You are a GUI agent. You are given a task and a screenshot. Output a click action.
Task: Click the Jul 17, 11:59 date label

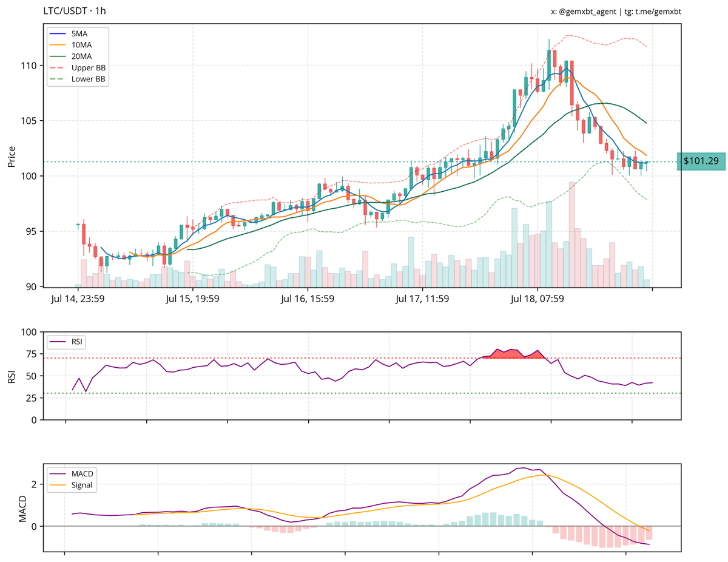click(x=422, y=299)
